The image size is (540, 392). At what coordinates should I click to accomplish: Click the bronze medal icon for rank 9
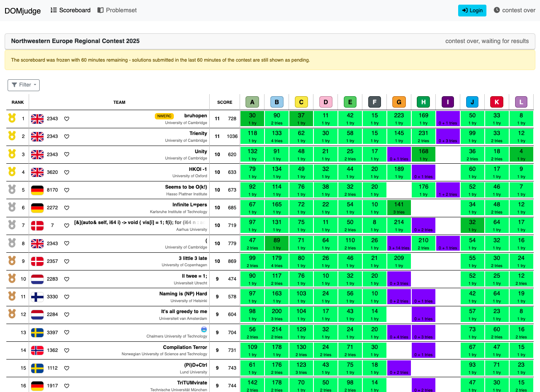click(12, 261)
